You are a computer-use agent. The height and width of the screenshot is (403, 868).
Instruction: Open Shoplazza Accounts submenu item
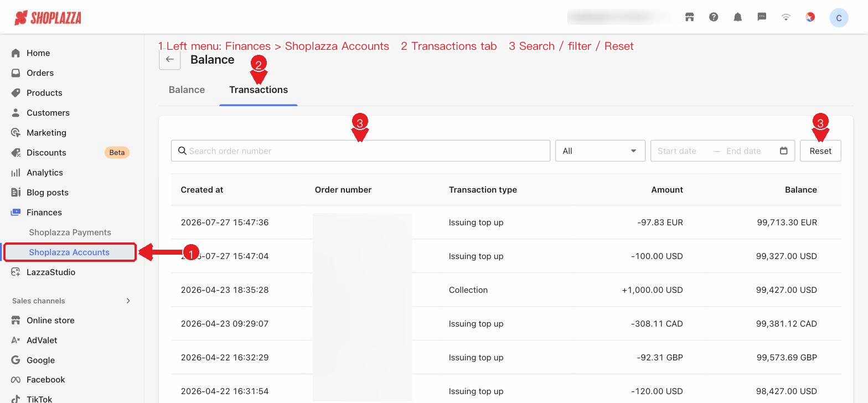tap(69, 252)
